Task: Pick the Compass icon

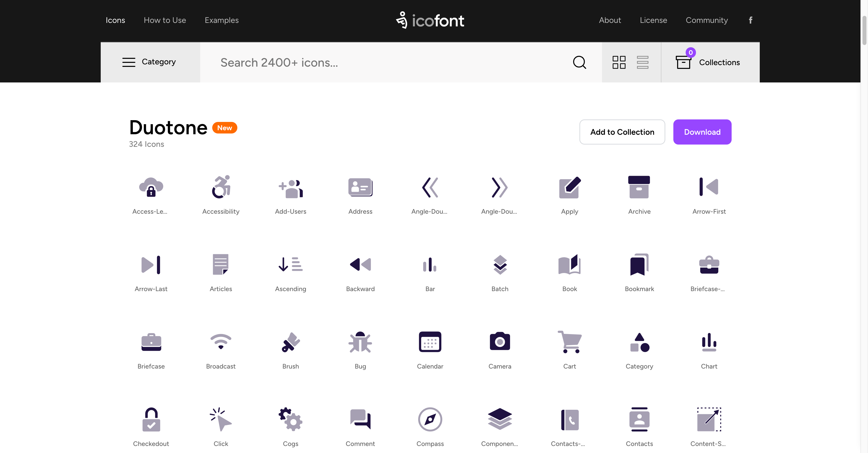Action: (430, 419)
